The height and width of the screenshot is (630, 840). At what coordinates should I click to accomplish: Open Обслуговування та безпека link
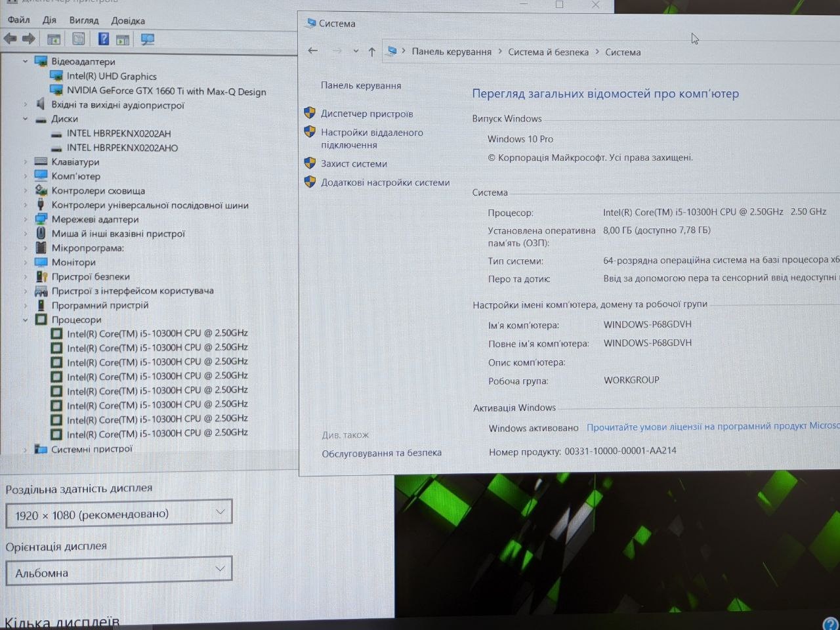(x=381, y=453)
